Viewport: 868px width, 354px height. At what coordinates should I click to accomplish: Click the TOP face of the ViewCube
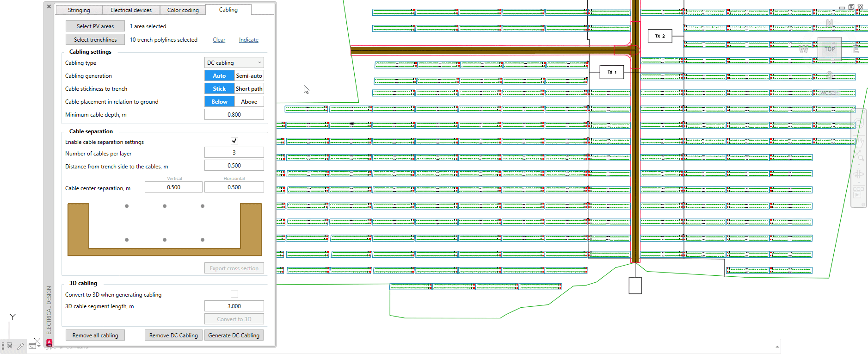click(x=829, y=49)
